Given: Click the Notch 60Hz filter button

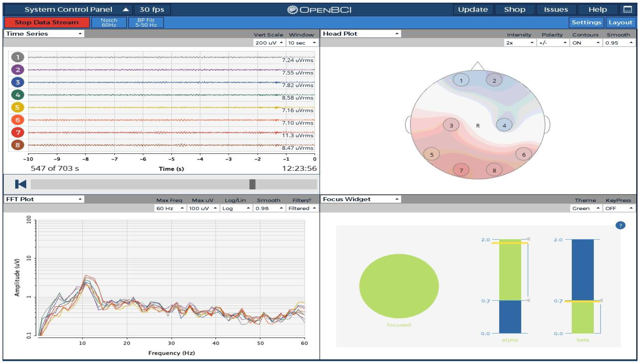Looking at the screenshot, I should [x=109, y=22].
